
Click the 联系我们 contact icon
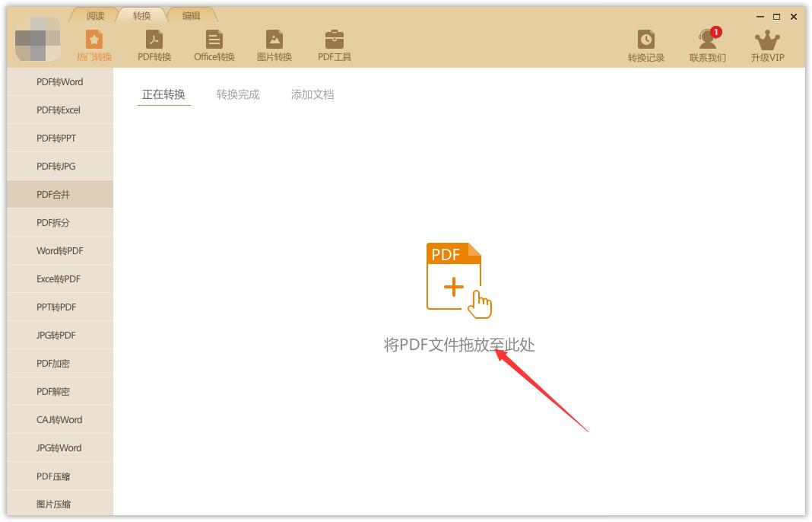[x=708, y=43]
